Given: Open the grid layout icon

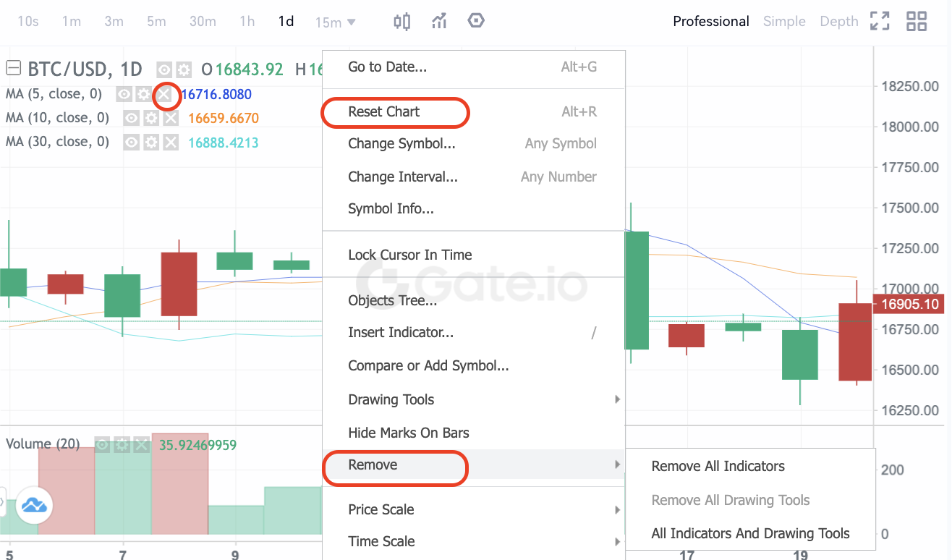Looking at the screenshot, I should pos(917,21).
